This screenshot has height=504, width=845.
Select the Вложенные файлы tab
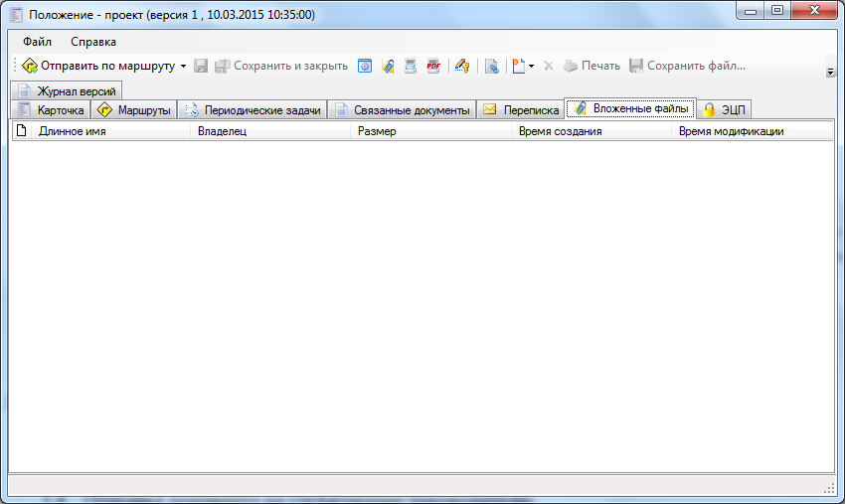pos(630,108)
